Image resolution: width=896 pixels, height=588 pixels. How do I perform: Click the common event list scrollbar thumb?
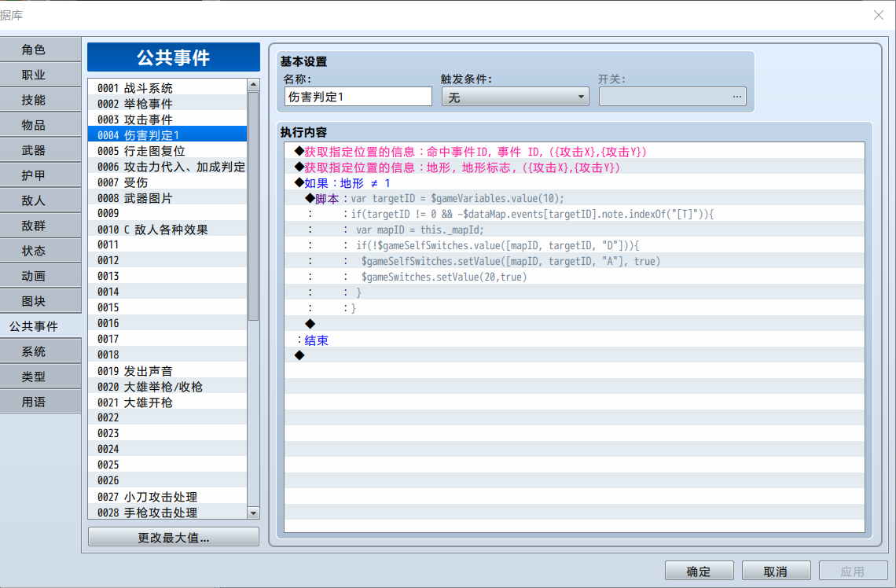tap(254, 206)
